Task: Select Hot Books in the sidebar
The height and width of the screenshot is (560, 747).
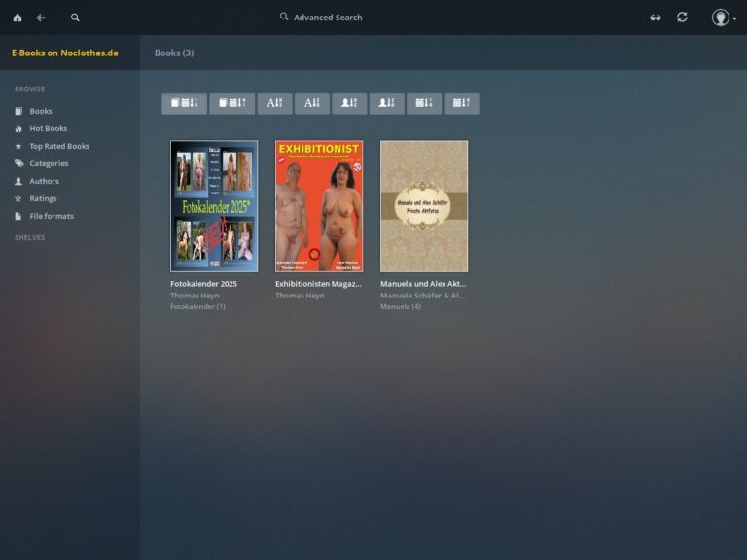Action: point(48,128)
